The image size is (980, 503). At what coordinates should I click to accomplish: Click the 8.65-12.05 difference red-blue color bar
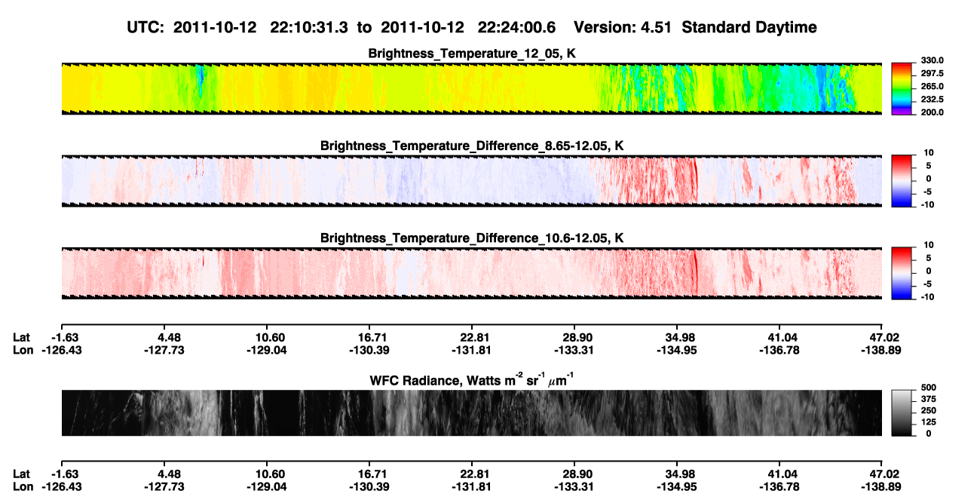[901, 180]
